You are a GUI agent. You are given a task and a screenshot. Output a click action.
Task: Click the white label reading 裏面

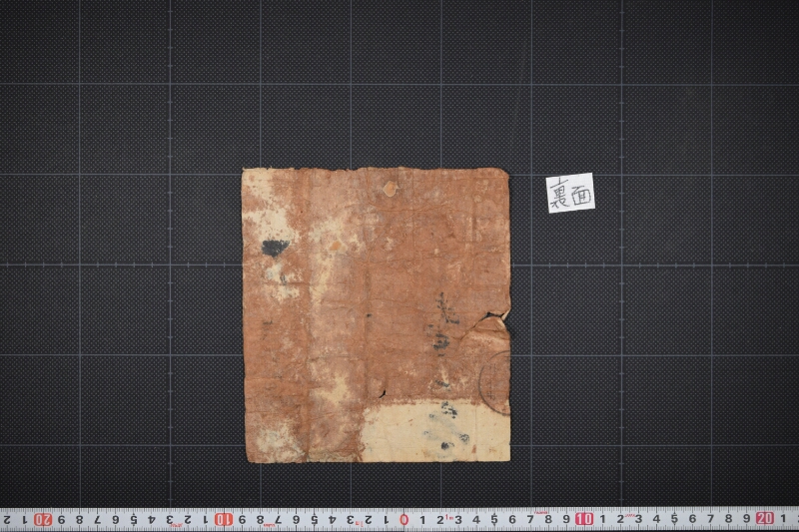[x=570, y=193]
